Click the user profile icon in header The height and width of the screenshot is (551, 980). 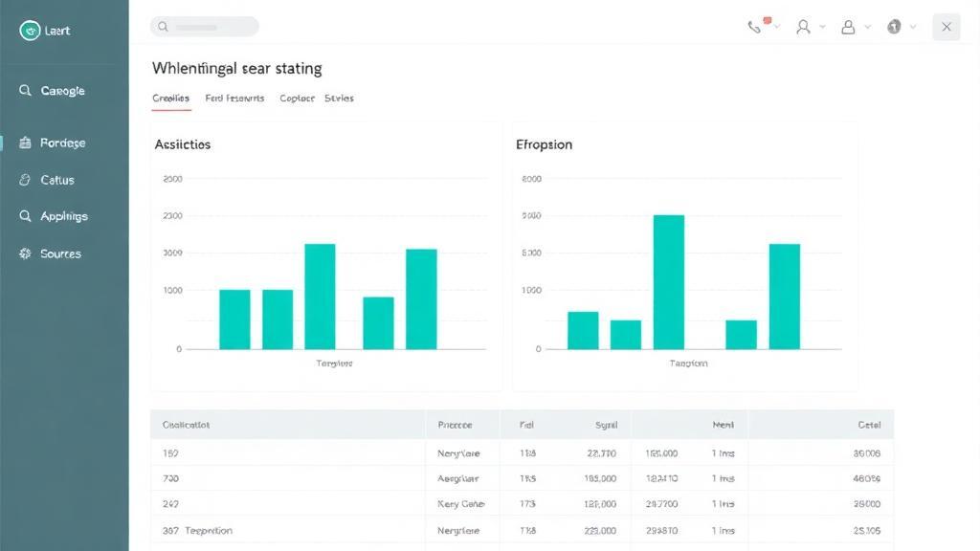click(803, 27)
